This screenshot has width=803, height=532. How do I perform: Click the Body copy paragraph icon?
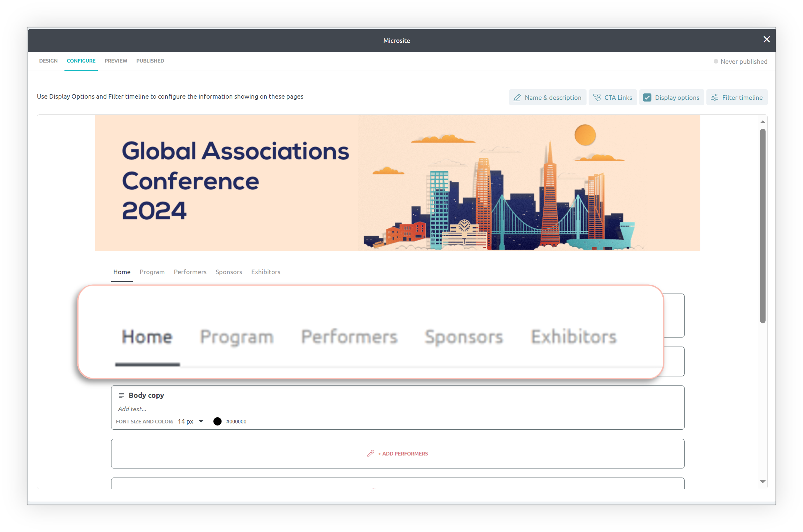121,395
